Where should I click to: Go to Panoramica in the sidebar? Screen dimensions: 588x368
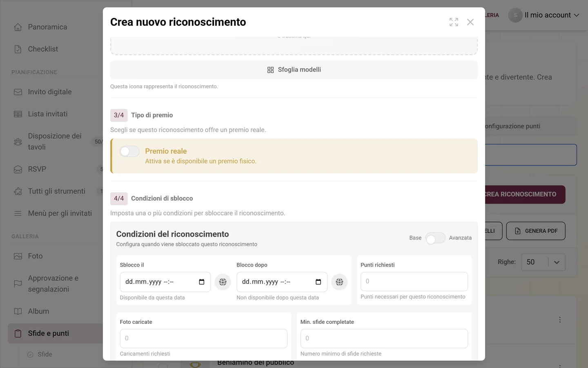point(47,27)
